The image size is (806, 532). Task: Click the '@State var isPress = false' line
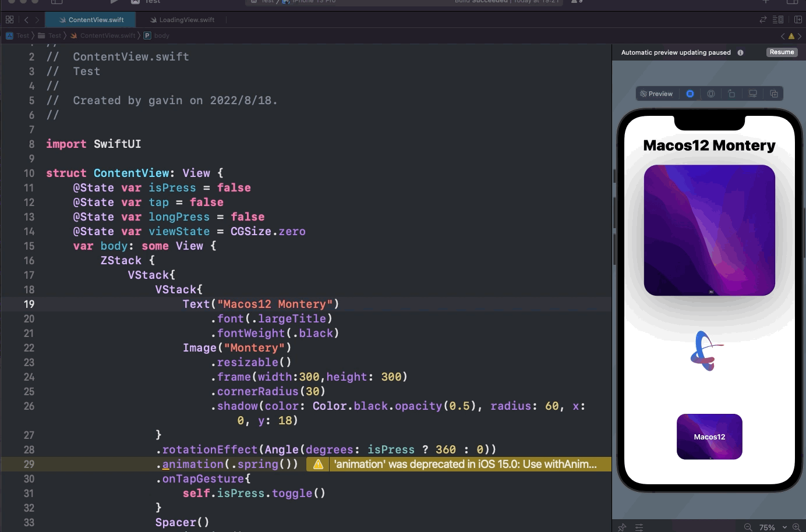click(162, 187)
